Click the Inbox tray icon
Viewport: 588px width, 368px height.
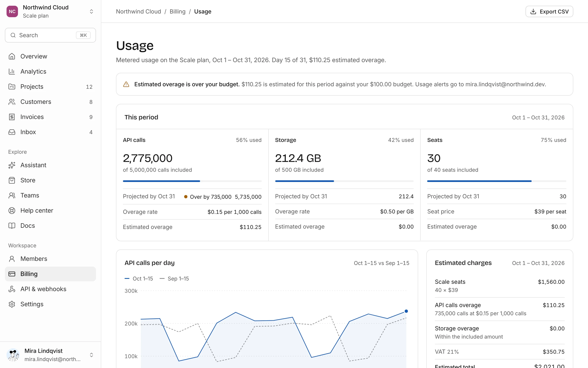12,132
